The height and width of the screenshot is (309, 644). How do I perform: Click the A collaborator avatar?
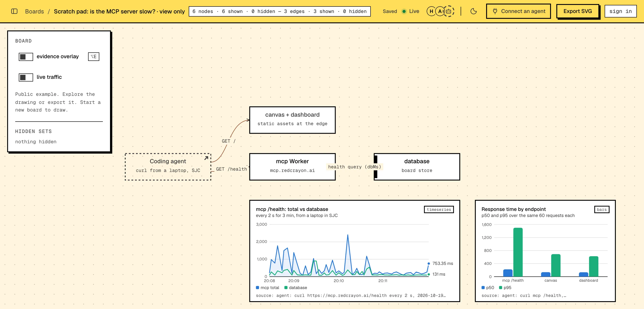(x=440, y=11)
